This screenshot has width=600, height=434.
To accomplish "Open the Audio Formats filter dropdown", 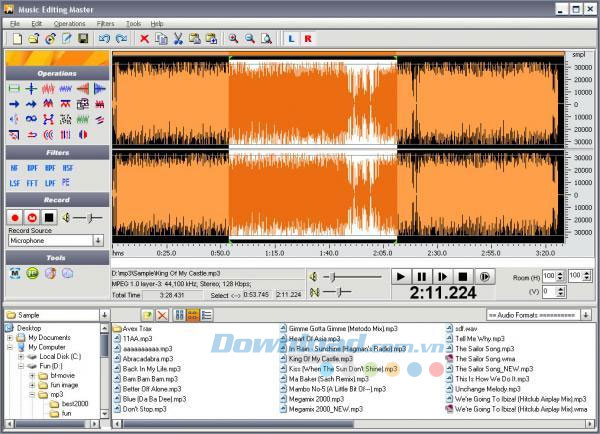I will 586,315.
